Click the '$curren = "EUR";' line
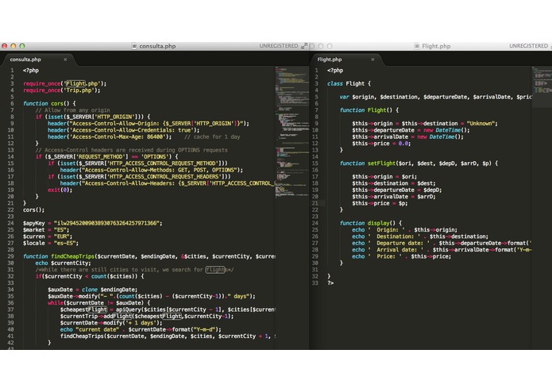552x392 pixels. click(48, 236)
